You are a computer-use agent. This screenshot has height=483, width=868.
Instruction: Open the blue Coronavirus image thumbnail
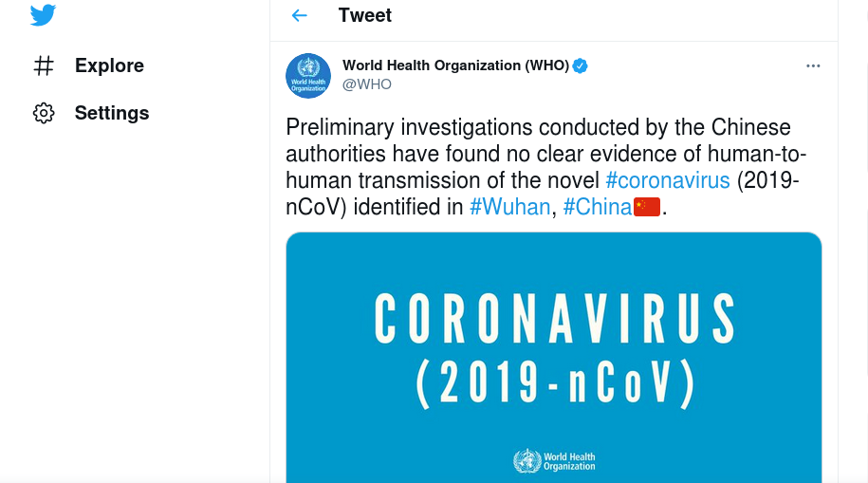coord(554,358)
